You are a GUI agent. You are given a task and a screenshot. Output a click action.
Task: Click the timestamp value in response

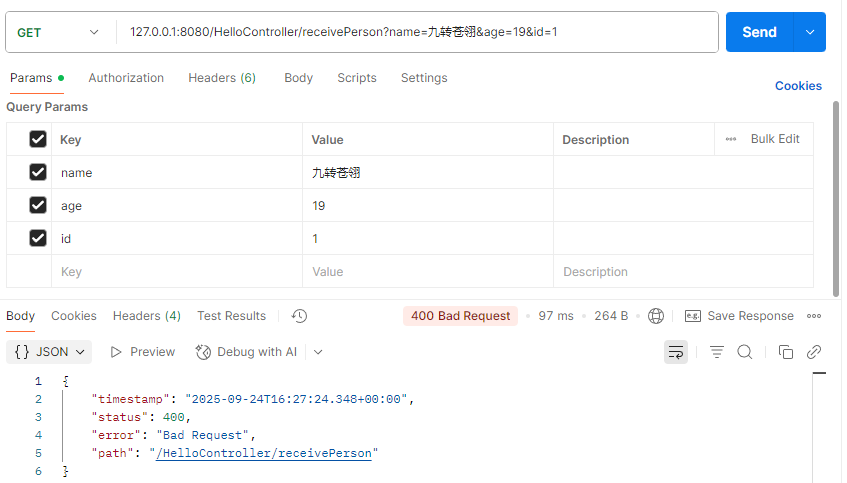[296, 399]
